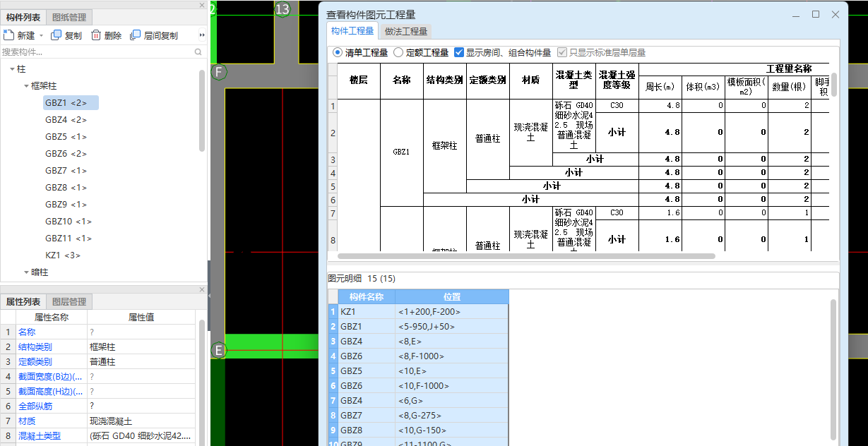Switch to the 图层管理 tab
The width and height of the screenshot is (868, 446).
click(x=69, y=301)
